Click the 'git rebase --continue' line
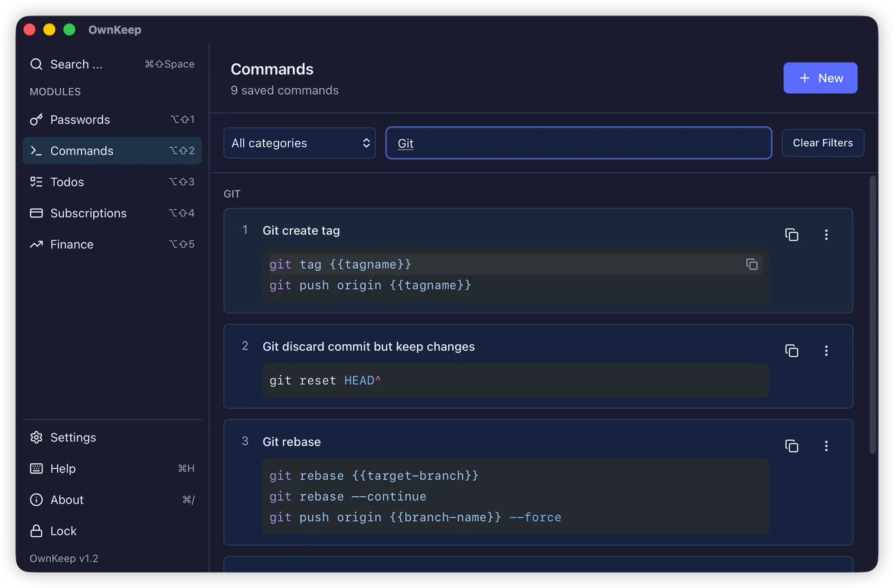 (347, 496)
